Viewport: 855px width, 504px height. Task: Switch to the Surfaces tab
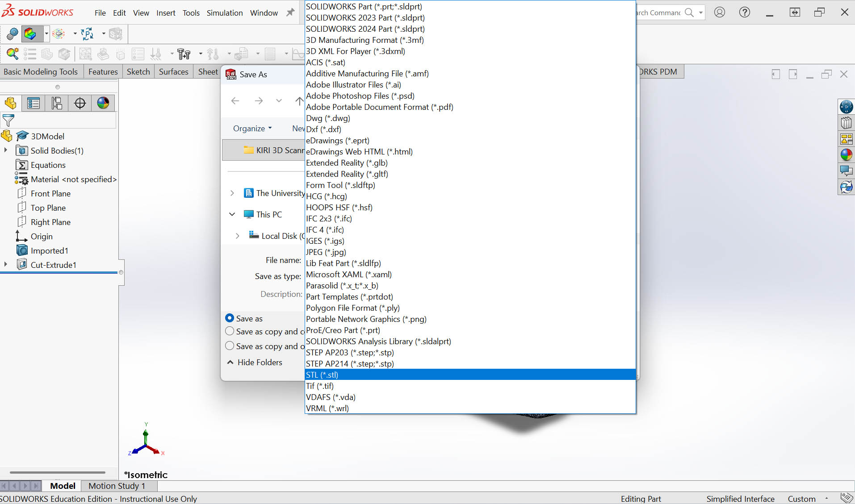[174, 72]
